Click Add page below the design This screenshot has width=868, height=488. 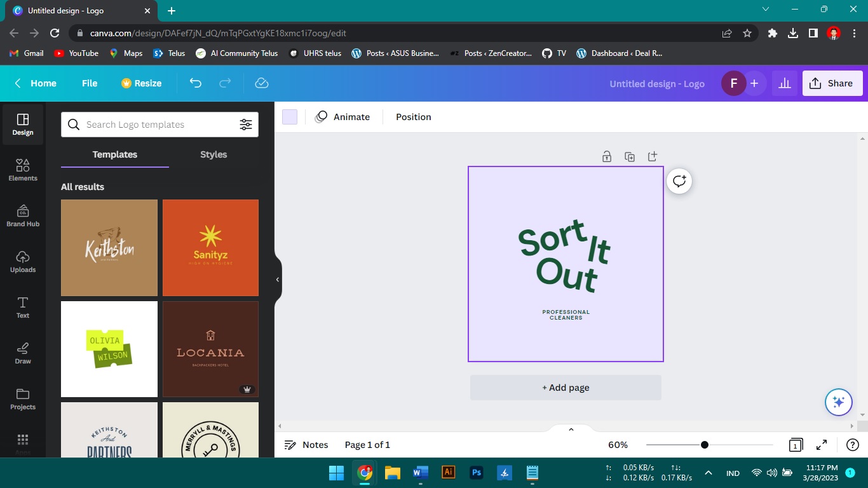click(x=565, y=387)
